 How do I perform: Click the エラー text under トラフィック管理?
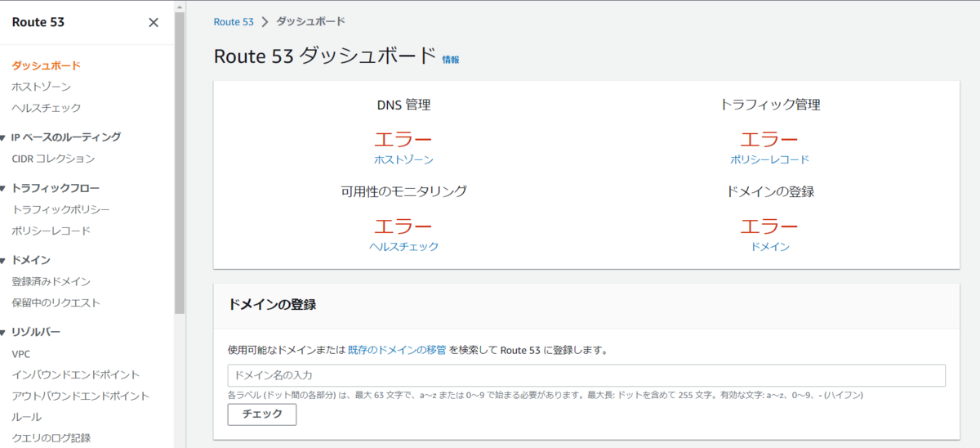pos(770,139)
